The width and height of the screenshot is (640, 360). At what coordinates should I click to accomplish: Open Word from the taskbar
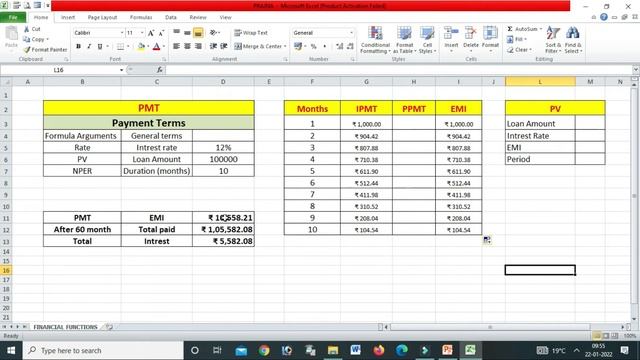tap(356, 350)
